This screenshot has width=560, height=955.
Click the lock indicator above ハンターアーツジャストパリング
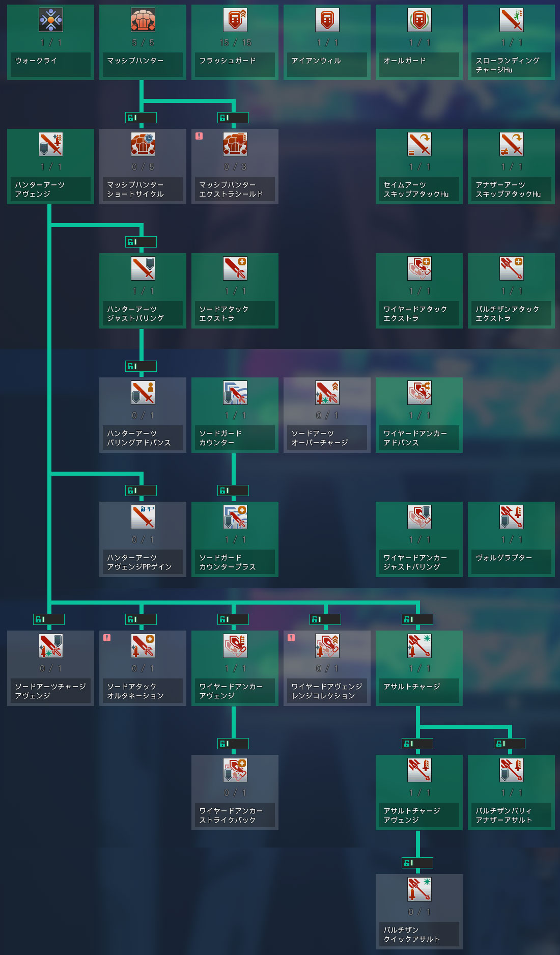click(141, 242)
